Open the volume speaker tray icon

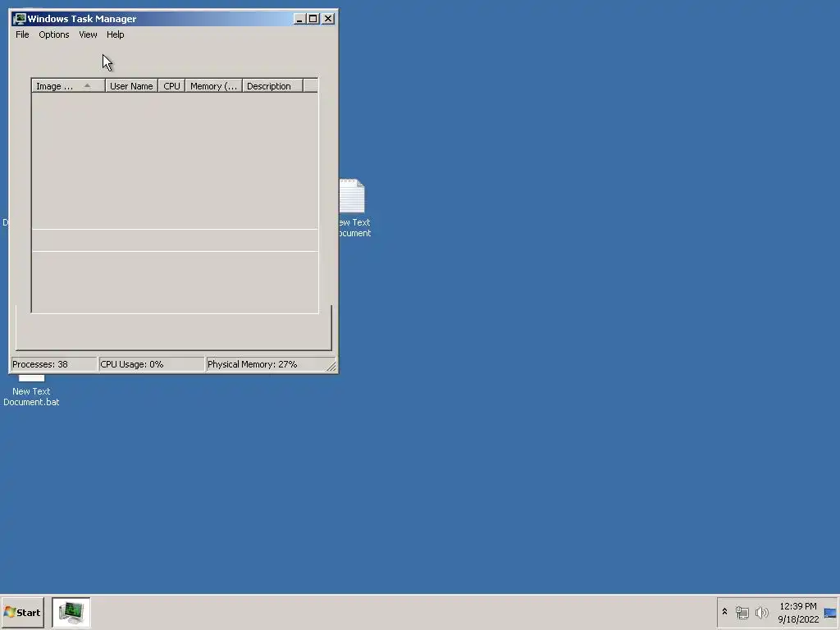pyautogui.click(x=761, y=612)
